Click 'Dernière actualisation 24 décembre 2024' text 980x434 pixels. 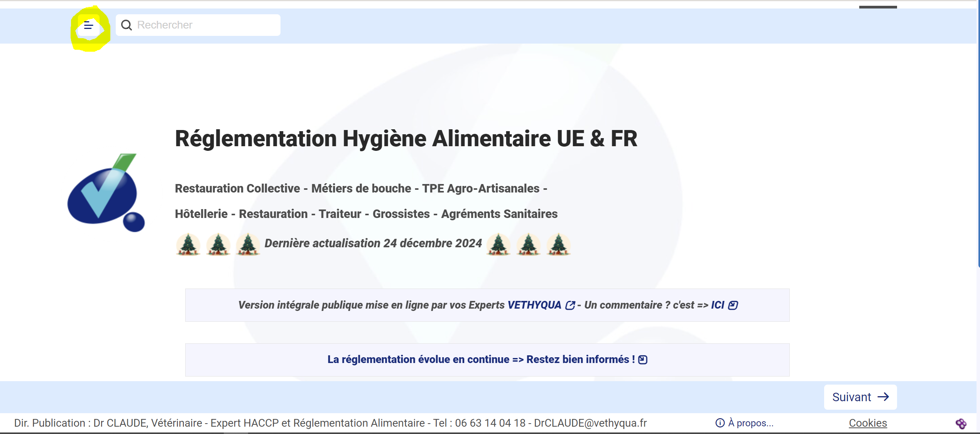tap(373, 243)
